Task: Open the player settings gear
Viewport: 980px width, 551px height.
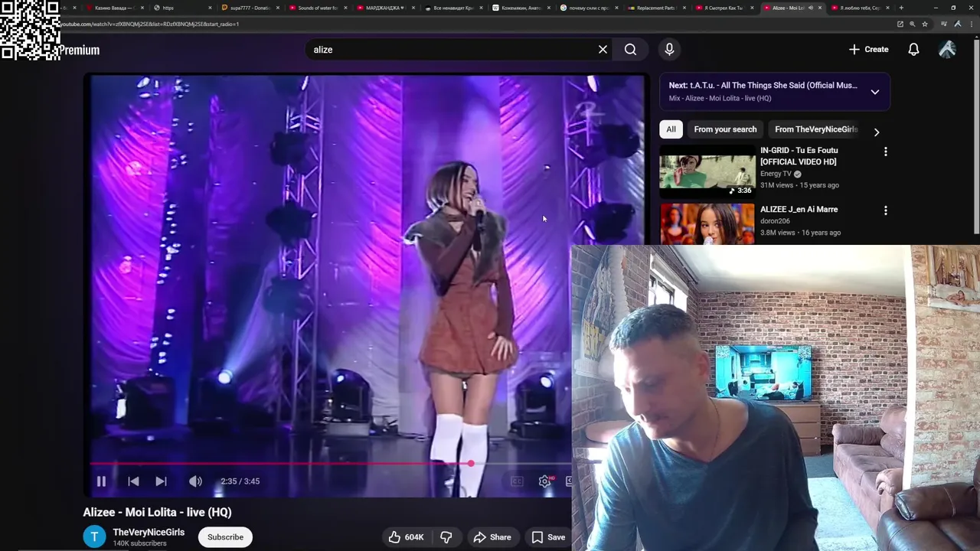Action: tap(544, 481)
